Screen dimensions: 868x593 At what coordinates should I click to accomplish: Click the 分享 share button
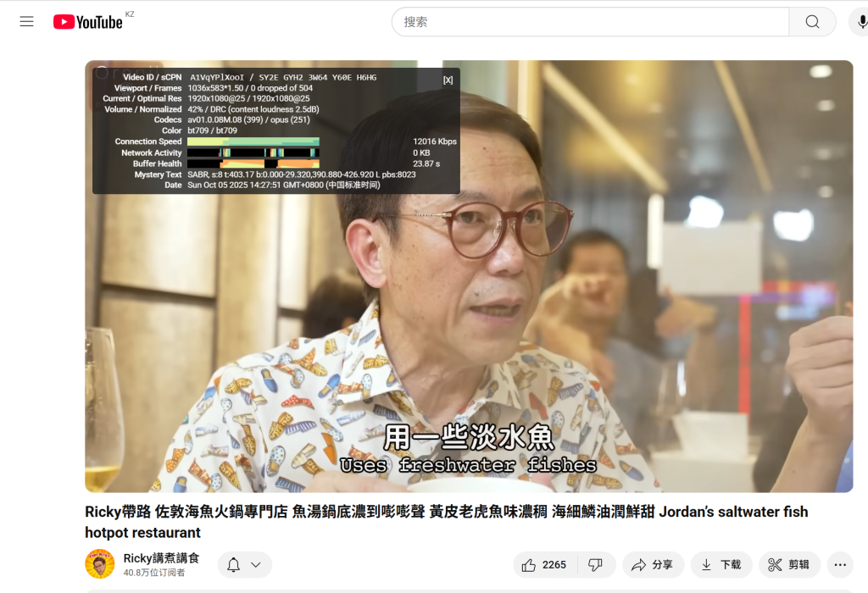653,565
